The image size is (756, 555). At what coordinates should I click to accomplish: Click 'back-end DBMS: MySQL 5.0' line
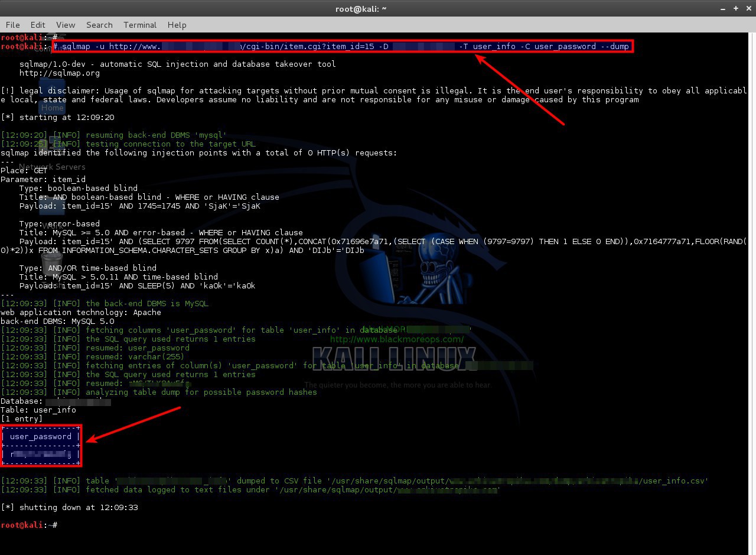coord(57,321)
